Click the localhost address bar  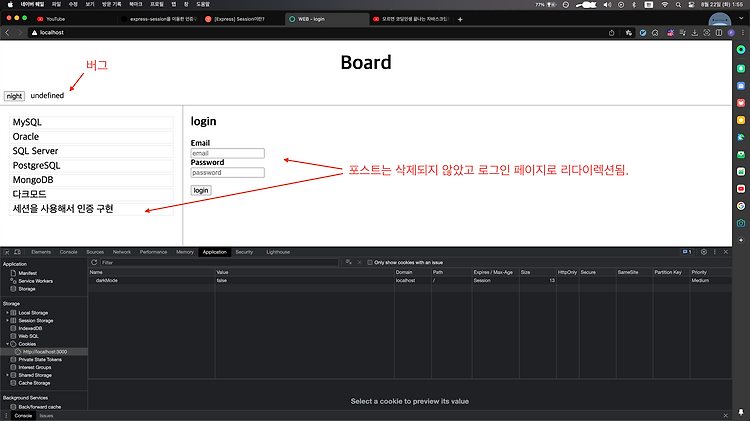click(x=316, y=33)
